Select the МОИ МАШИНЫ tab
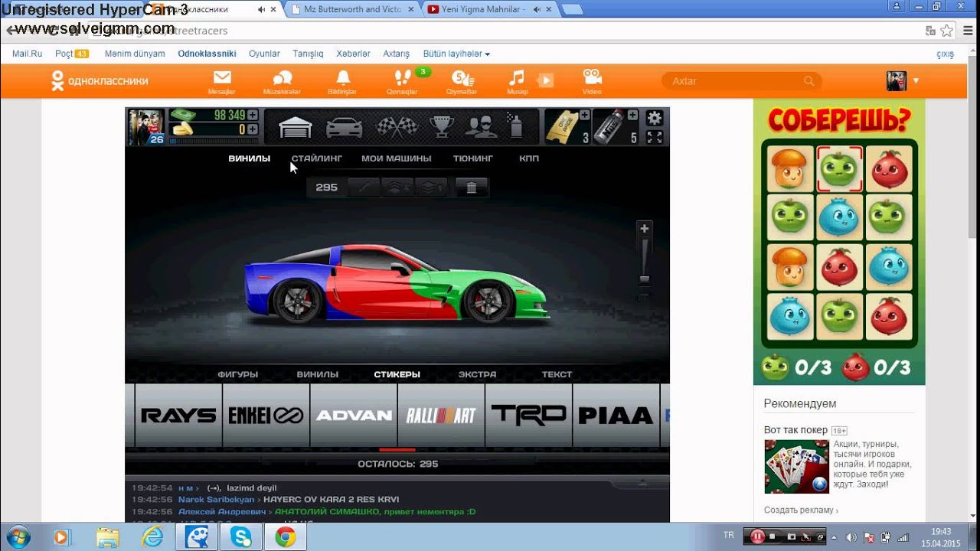Image resolution: width=980 pixels, height=551 pixels. click(x=397, y=158)
